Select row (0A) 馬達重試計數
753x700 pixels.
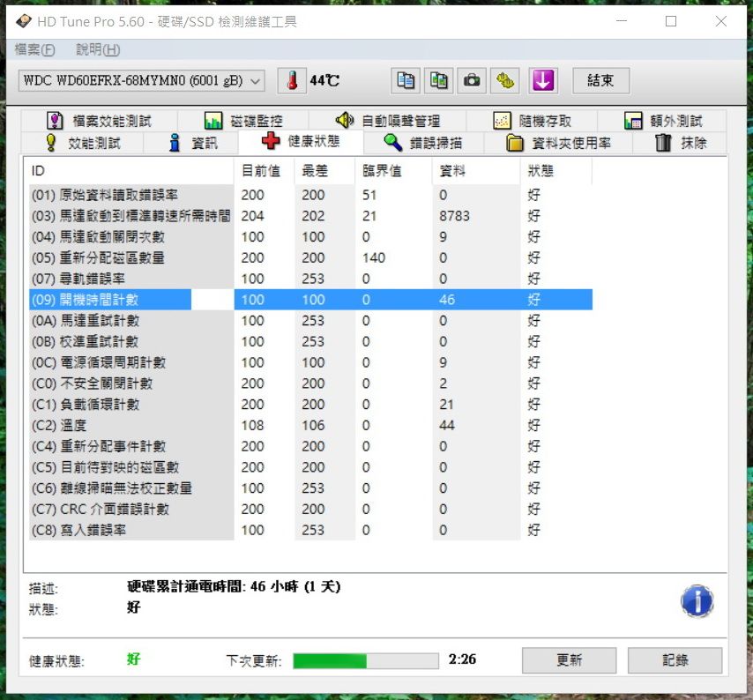[x=310, y=321]
